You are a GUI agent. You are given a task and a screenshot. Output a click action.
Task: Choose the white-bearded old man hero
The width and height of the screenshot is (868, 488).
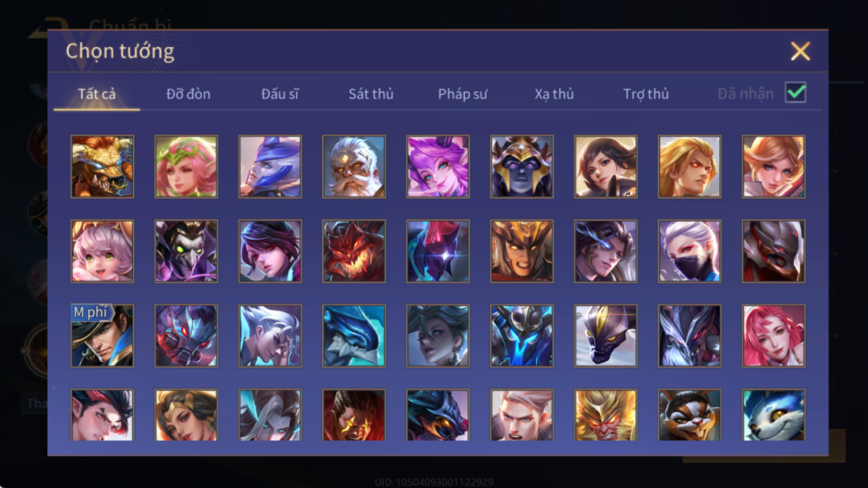click(x=354, y=166)
